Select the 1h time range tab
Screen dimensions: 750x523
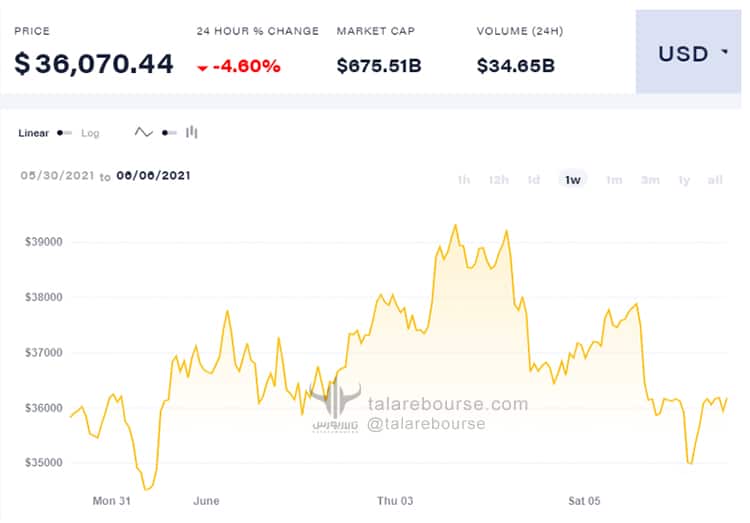click(x=463, y=180)
